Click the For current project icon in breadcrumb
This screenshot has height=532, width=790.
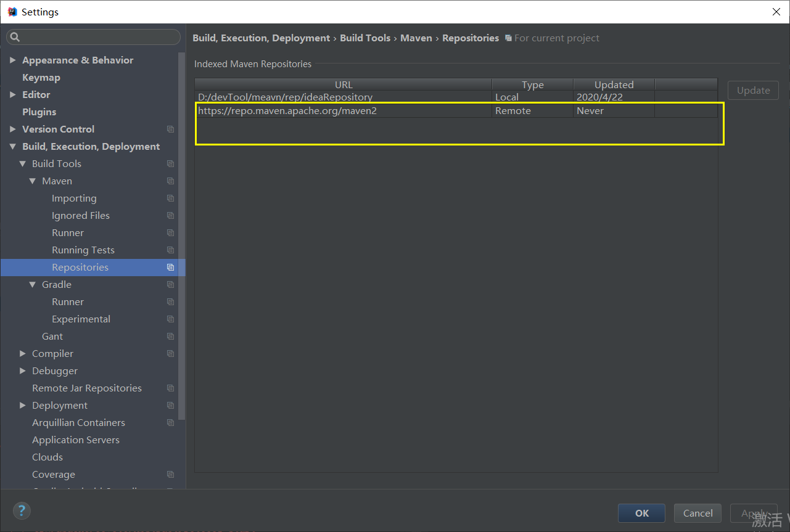pos(508,38)
